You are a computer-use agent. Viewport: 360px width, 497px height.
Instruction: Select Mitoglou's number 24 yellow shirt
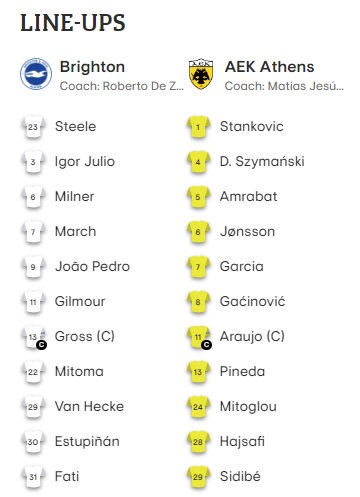point(198,407)
